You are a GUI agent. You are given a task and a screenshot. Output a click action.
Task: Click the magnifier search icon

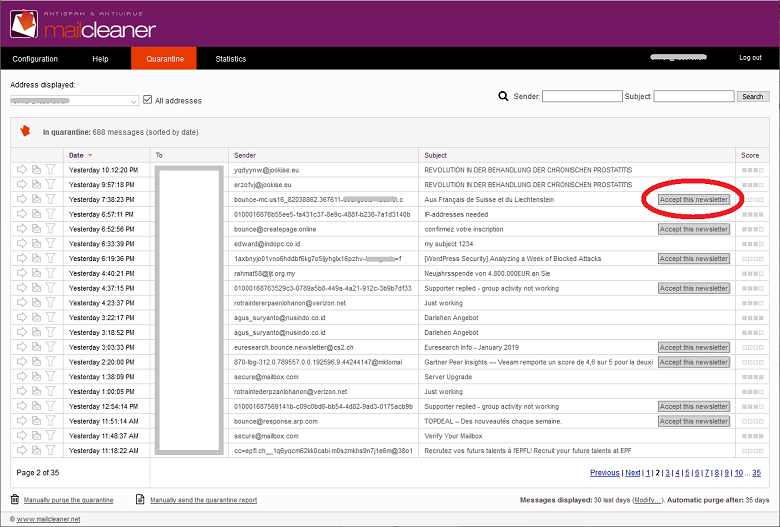point(503,96)
